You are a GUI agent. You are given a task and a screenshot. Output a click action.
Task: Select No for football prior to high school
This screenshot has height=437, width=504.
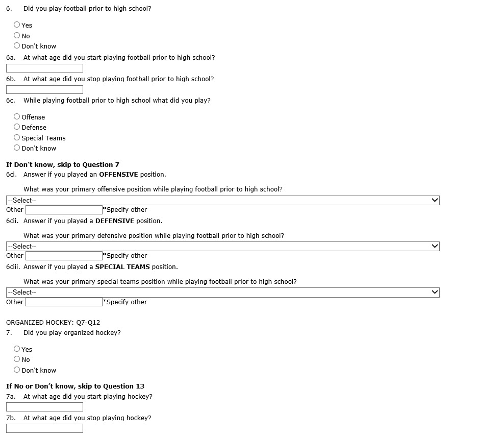pos(17,35)
